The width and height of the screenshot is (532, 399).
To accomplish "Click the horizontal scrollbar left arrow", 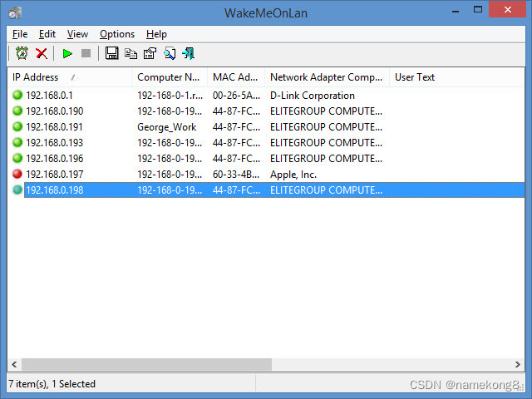I will coord(14,364).
